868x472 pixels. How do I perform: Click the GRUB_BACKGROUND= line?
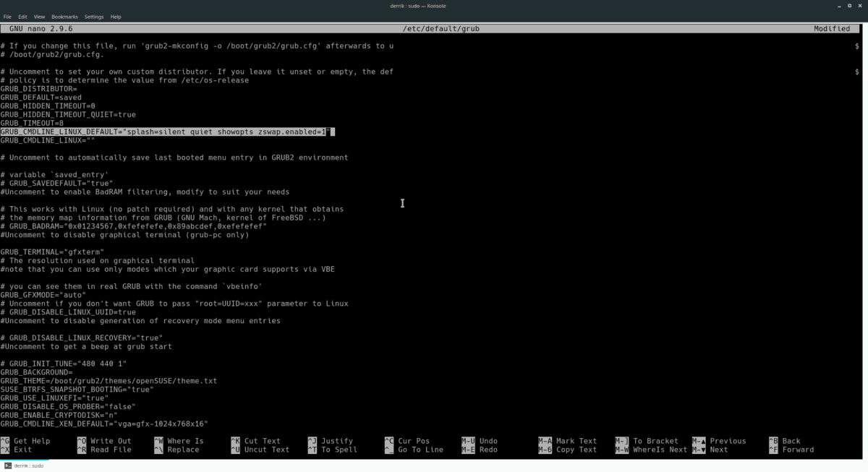pos(36,372)
